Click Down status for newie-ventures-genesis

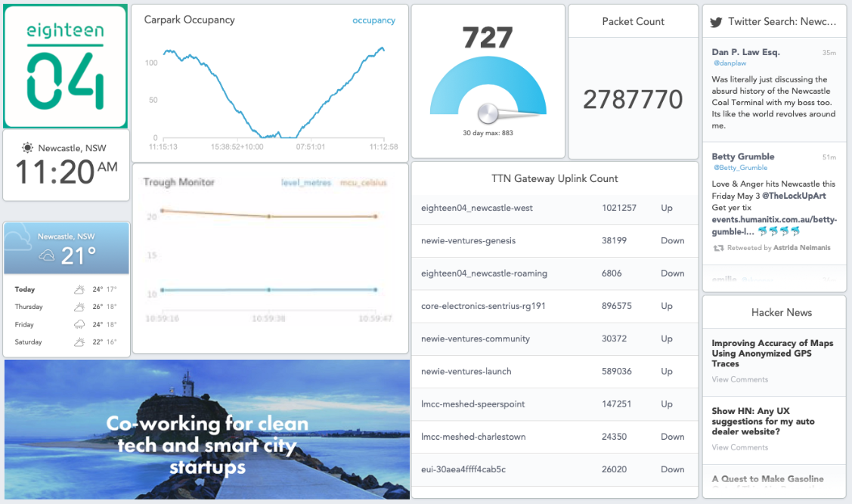point(672,240)
